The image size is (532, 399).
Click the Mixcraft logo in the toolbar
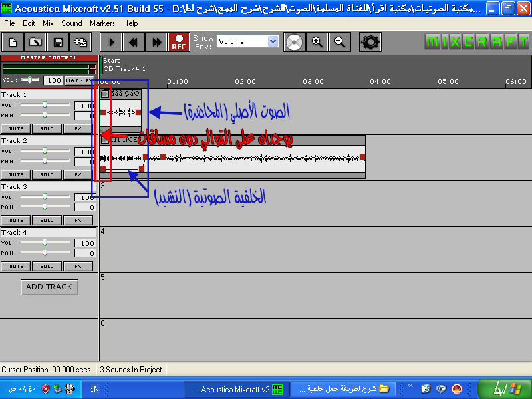[x=477, y=42]
